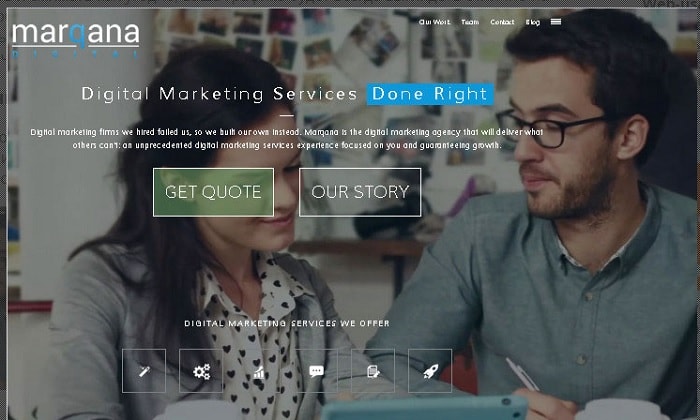
Task: Click 'Digital Marketing Services We Offer' label
Action: pyautogui.click(x=287, y=323)
